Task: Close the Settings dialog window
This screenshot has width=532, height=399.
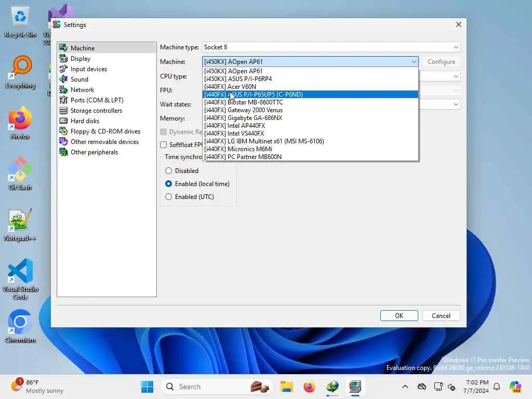Action: click(459, 24)
